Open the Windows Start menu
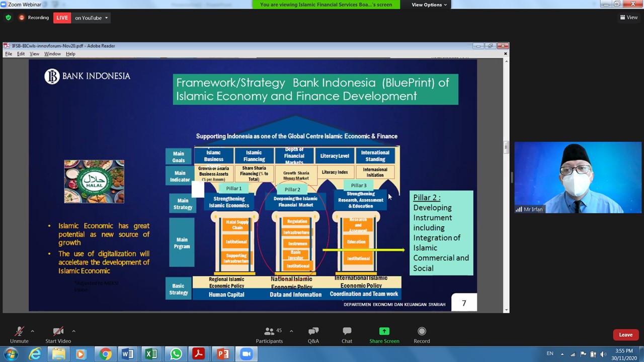Image resolution: width=644 pixels, height=362 pixels. coord(11,354)
